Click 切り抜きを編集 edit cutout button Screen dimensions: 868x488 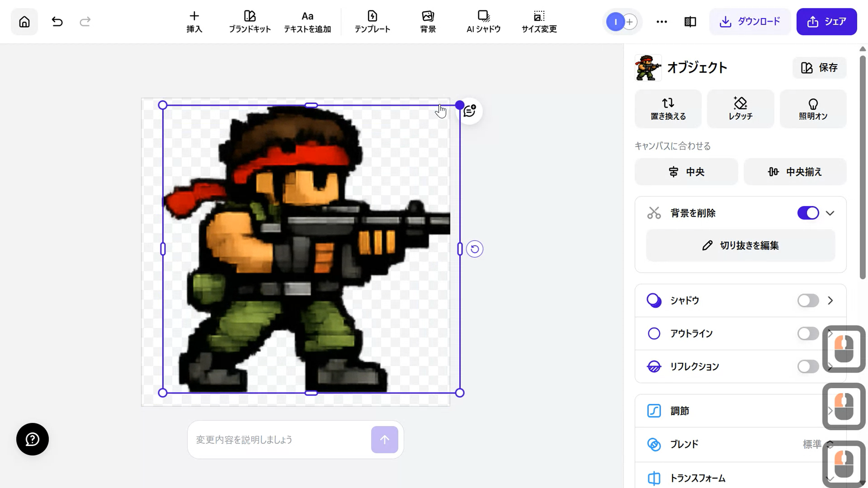740,246
